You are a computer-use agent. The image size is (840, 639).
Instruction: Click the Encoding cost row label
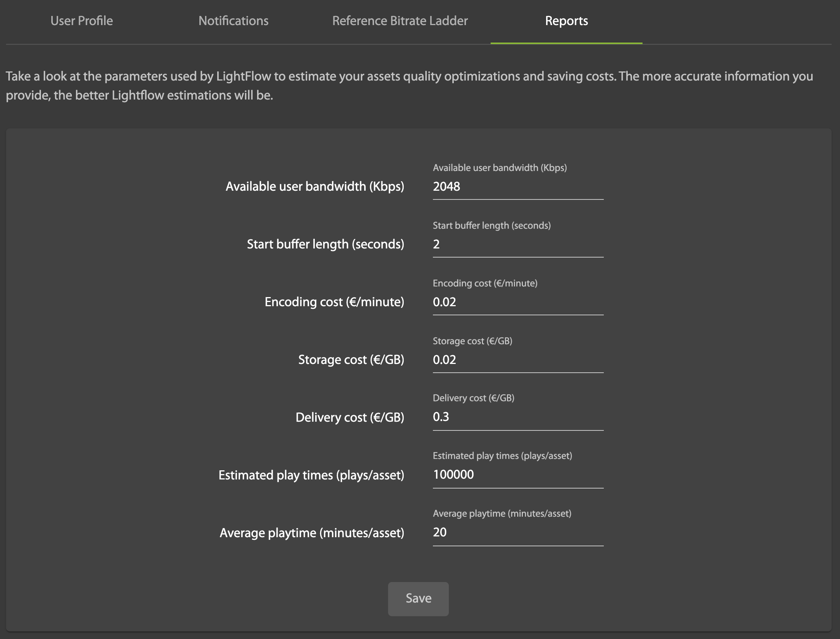[334, 302]
